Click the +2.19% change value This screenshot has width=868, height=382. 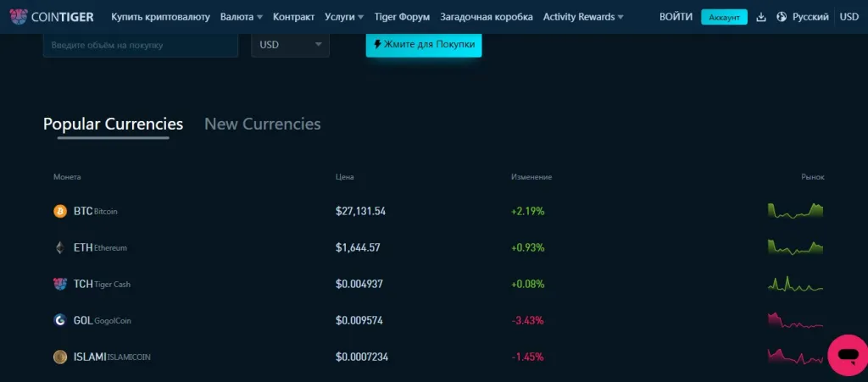pos(527,211)
